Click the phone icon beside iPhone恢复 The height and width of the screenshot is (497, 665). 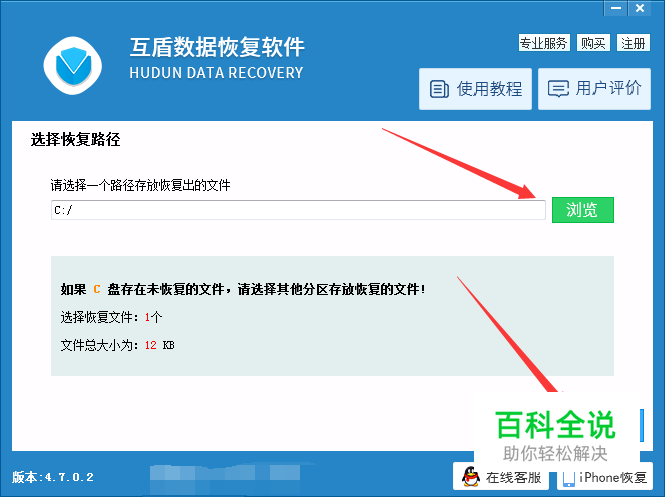(568, 478)
